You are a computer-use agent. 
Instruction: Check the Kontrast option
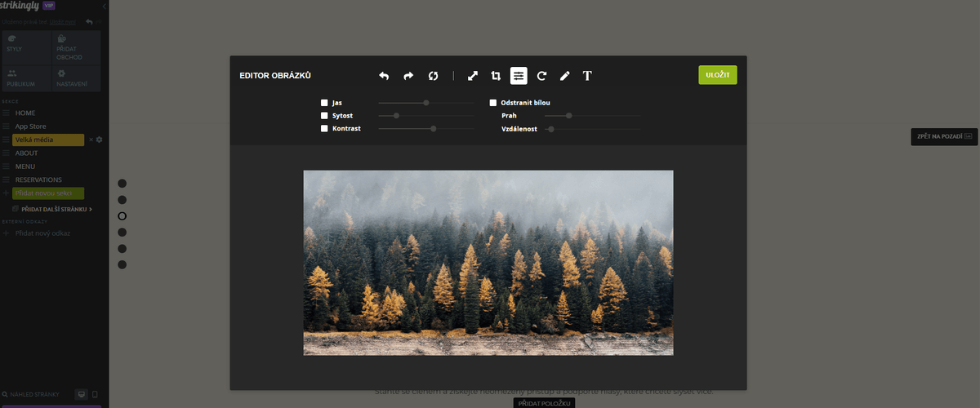click(x=324, y=128)
